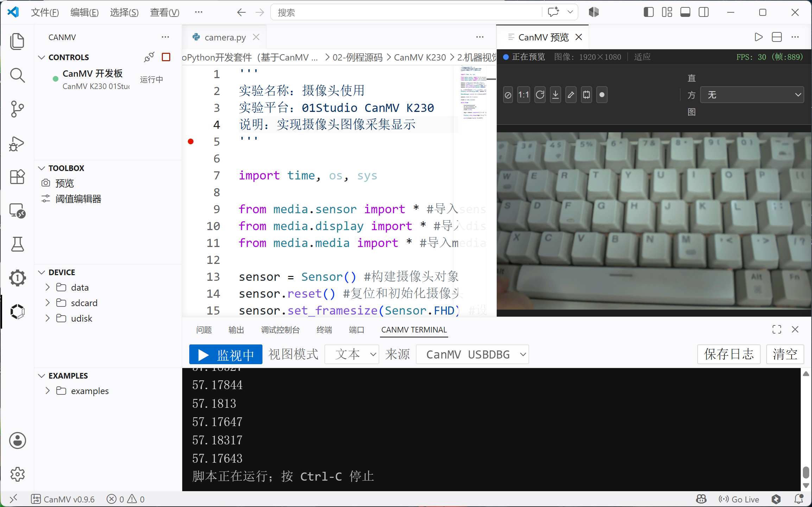Collapse the DEVICE section
Image resolution: width=812 pixels, height=507 pixels.
[42, 272]
